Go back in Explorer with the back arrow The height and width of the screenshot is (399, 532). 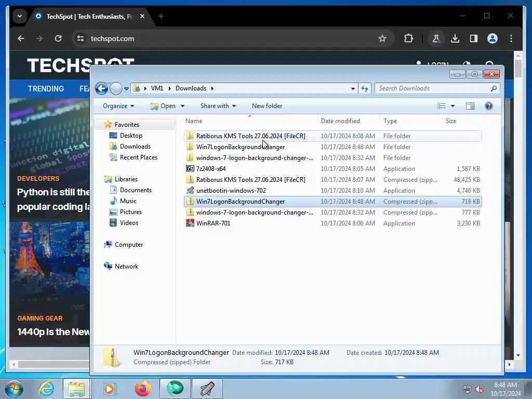[x=101, y=88]
